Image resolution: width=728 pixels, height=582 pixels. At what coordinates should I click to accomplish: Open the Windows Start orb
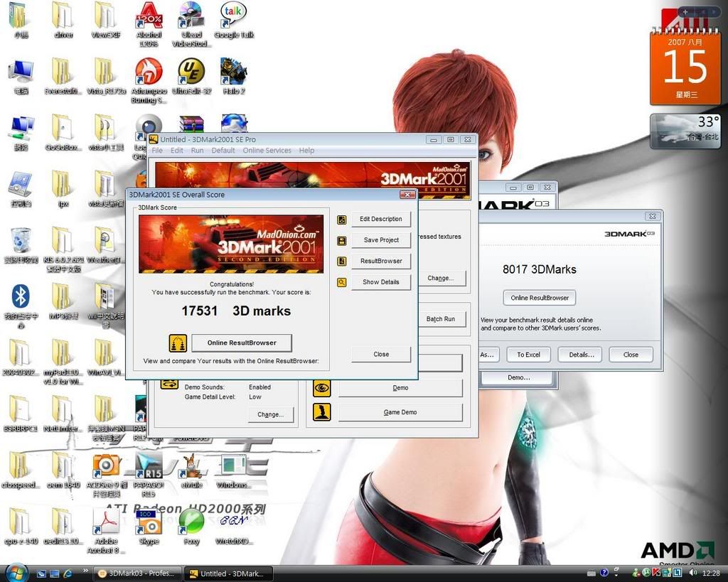pos(16,572)
